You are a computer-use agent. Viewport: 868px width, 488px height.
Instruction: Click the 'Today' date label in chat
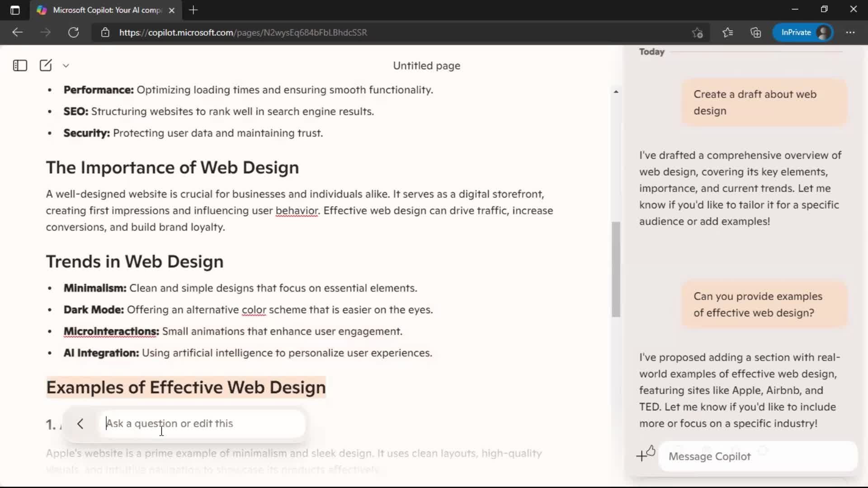651,52
